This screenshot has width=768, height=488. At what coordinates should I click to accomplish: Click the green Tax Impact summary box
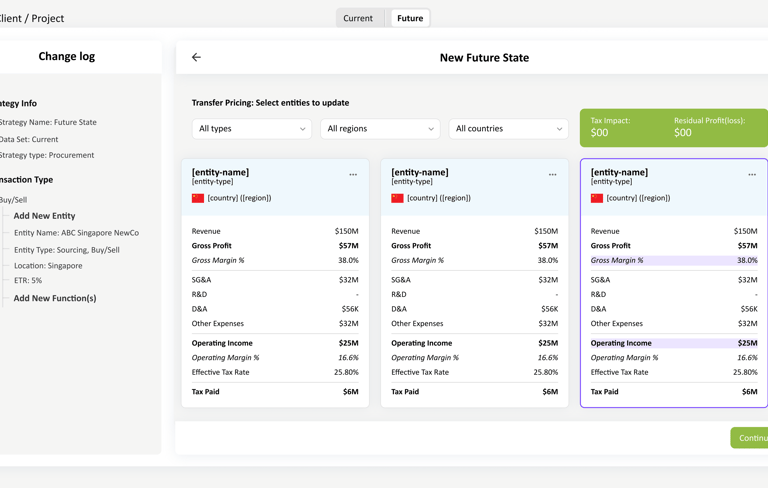(x=673, y=127)
